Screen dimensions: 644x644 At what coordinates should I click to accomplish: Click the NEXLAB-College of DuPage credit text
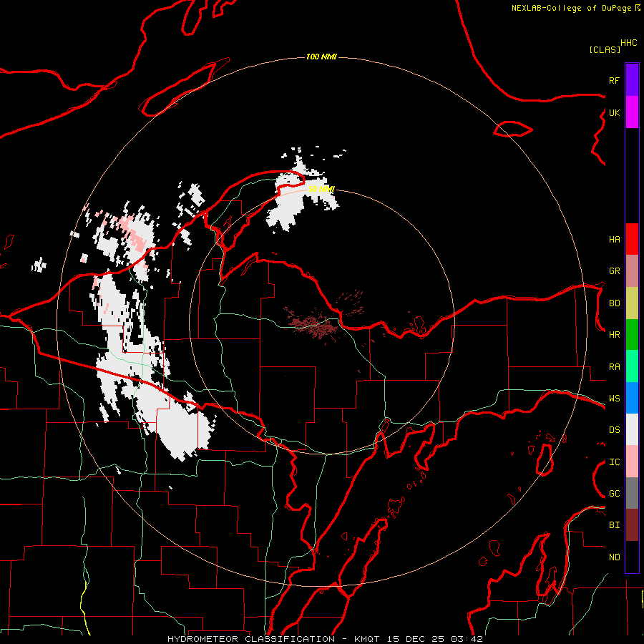(x=571, y=8)
